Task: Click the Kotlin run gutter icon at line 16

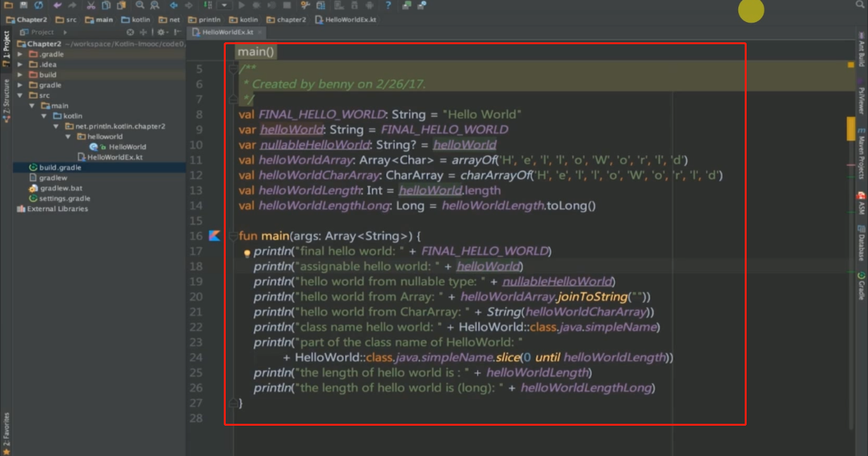Action: tap(214, 236)
